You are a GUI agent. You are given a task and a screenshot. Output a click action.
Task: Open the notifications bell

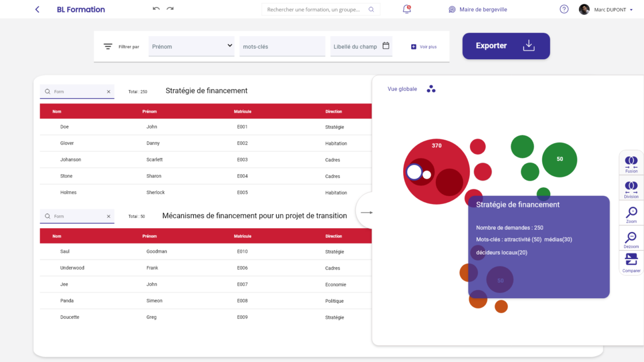[407, 9]
